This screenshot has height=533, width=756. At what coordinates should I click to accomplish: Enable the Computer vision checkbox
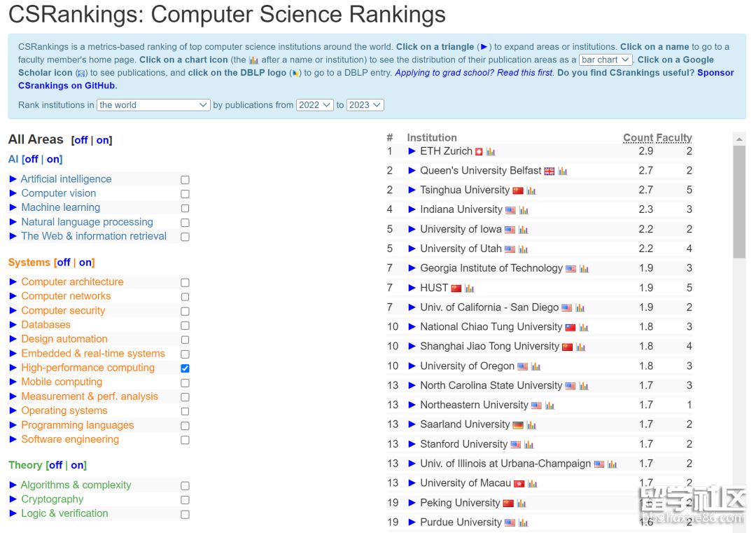(x=185, y=194)
